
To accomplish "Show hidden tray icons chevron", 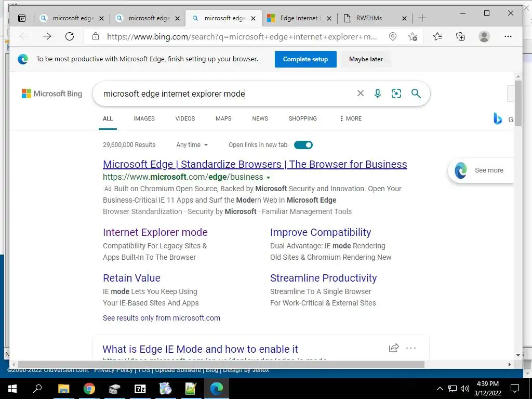I will click(x=440, y=389).
